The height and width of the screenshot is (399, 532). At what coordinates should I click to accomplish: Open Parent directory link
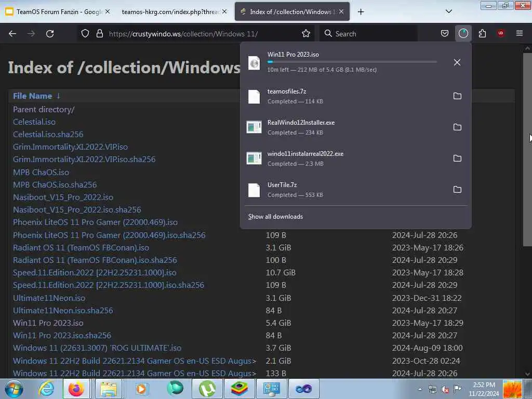[44, 109]
